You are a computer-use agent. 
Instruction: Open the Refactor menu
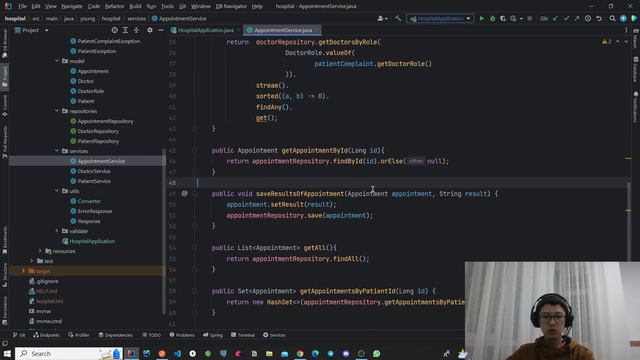(x=114, y=6)
